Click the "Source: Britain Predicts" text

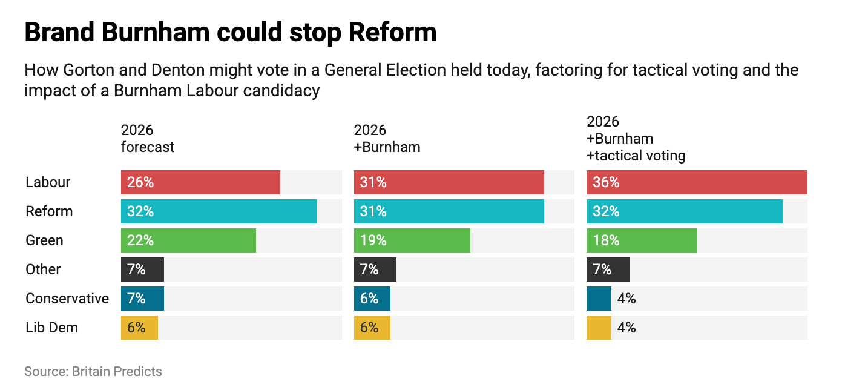click(93, 371)
